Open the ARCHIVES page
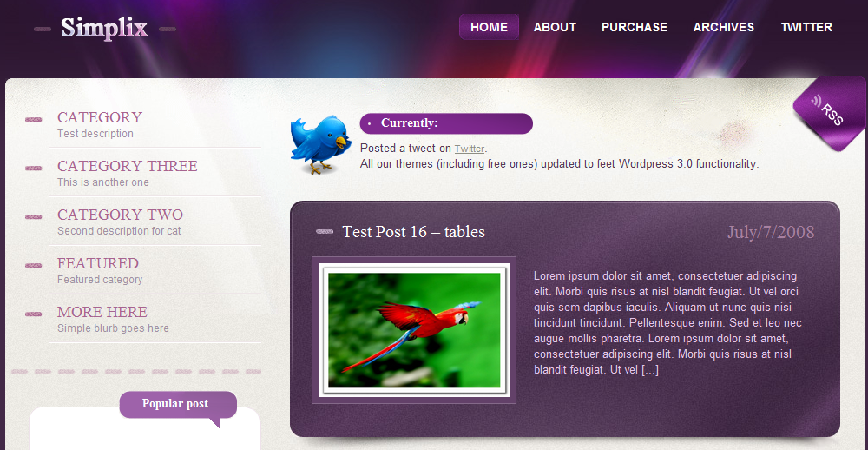This screenshot has width=868, height=450. coord(724,27)
